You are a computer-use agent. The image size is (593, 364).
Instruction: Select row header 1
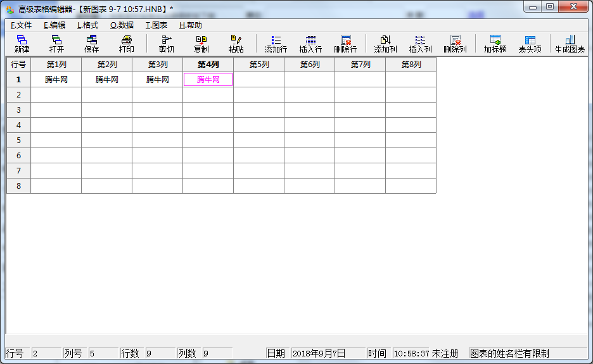pos(18,80)
